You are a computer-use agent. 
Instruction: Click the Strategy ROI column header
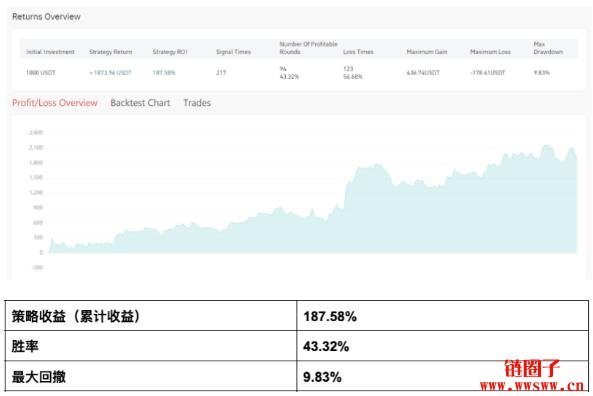click(170, 52)
